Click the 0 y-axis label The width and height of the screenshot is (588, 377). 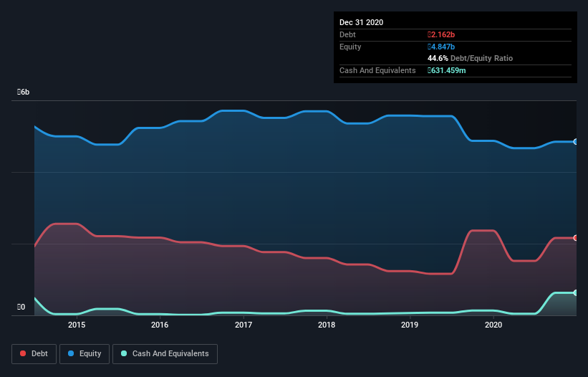(x=21, y=307)
